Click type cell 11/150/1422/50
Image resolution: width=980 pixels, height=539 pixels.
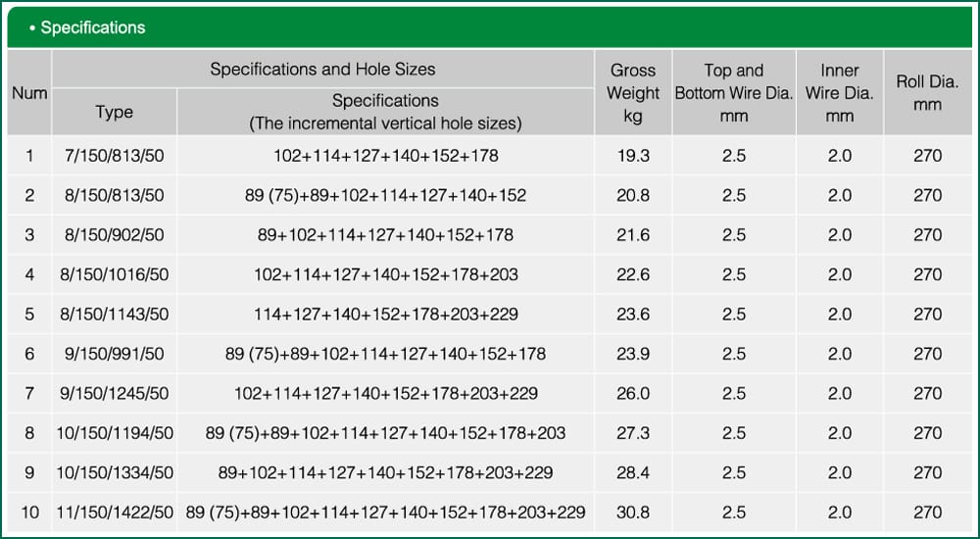click(x=114, y=513)
